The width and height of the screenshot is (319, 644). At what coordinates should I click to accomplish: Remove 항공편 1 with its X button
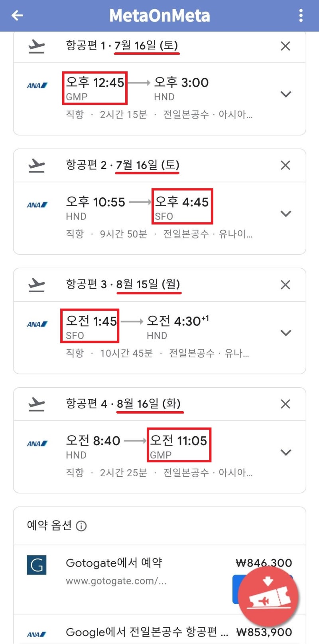[285, 46]
